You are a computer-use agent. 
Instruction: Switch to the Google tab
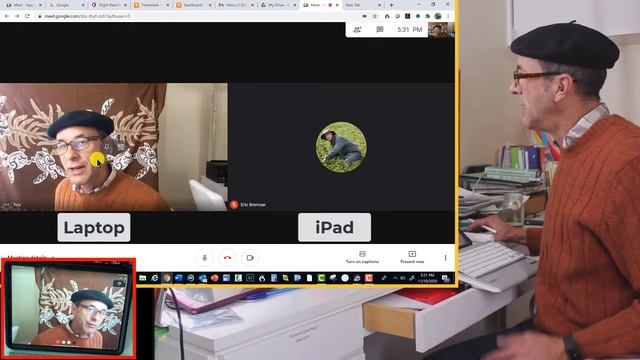pos(65,5)
